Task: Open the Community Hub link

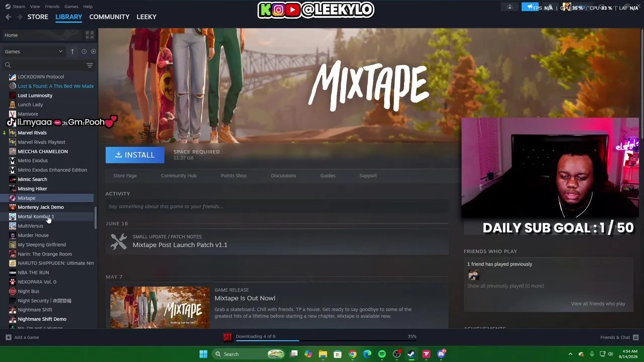Action: coord(179,175)
